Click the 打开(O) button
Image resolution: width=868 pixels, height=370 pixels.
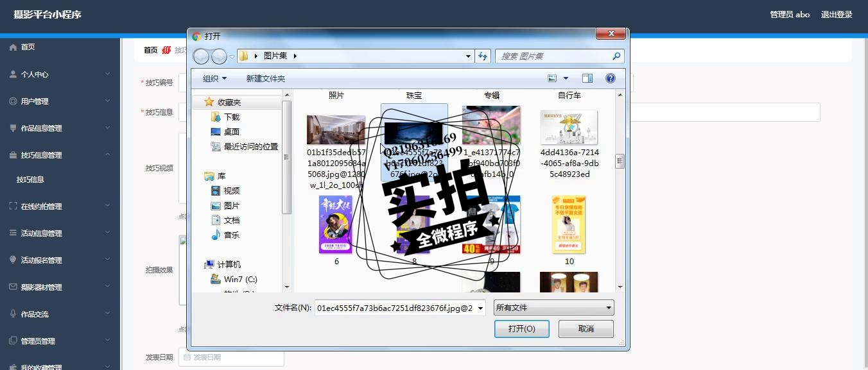click(521, 329)
